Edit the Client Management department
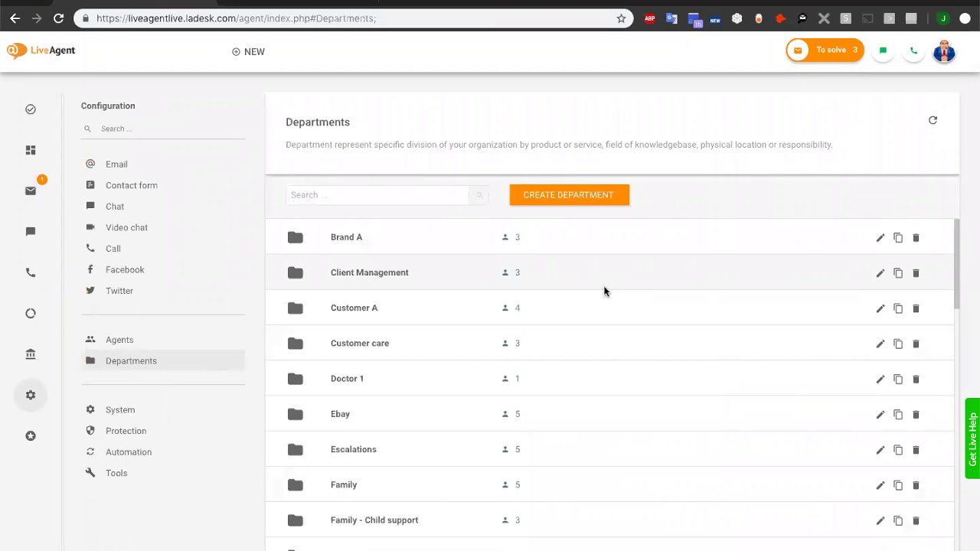 click(x=880, y=273)
